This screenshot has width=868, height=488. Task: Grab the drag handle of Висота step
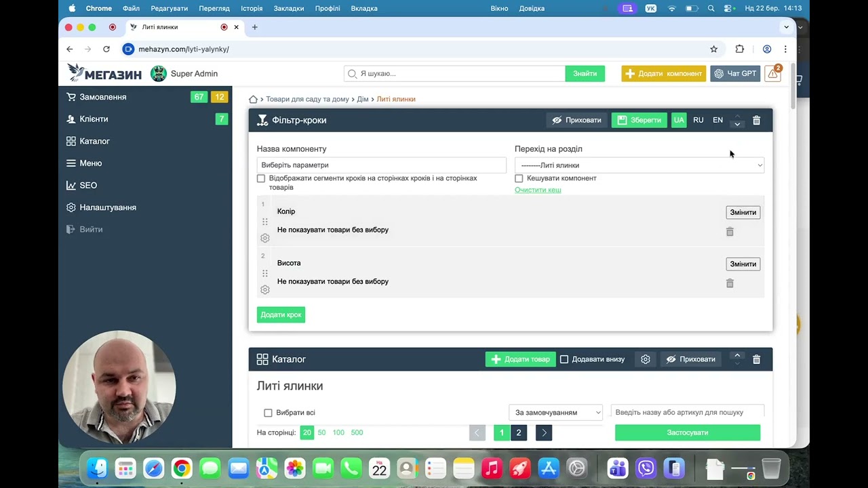tap(265, 273)
